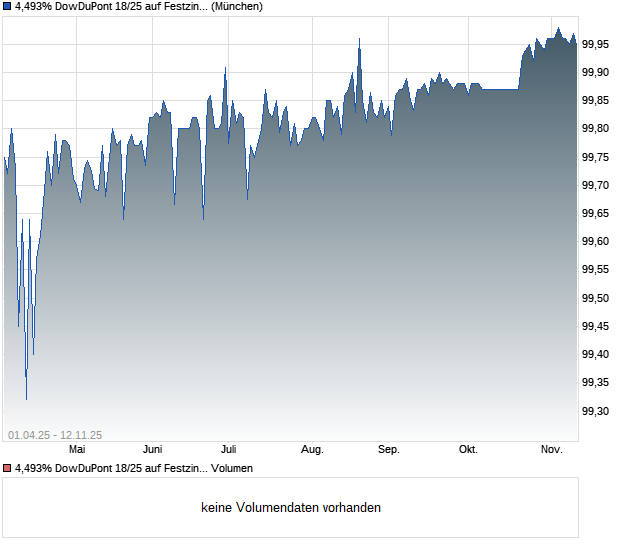The height and width of the screenshot is (546, 620).
Task: Click the 'Juni' x-axis label
Action: [x=153, y=450]
